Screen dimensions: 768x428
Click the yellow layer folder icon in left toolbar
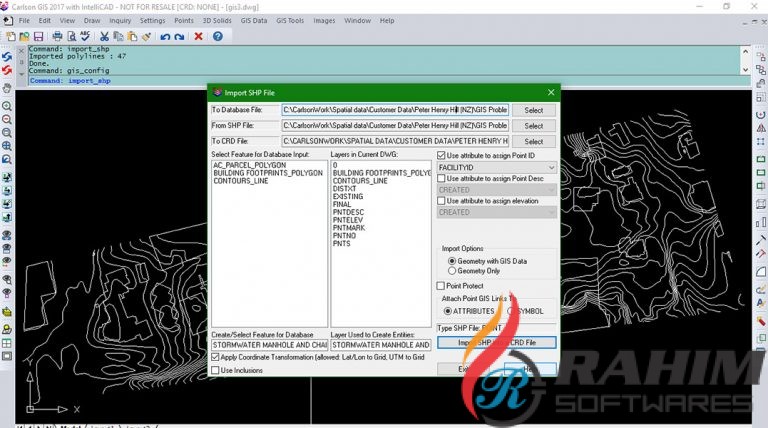pos(7,311)
